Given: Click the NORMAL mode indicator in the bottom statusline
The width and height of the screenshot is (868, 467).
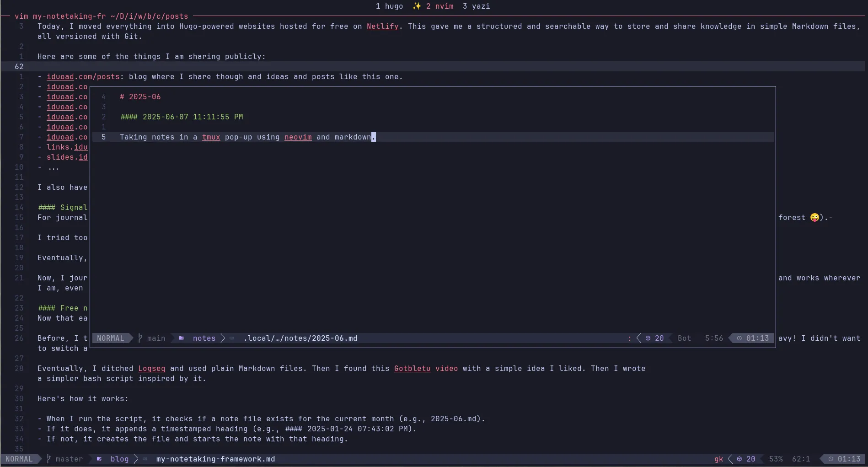Looking at the screenshot, I should (19, 459).
